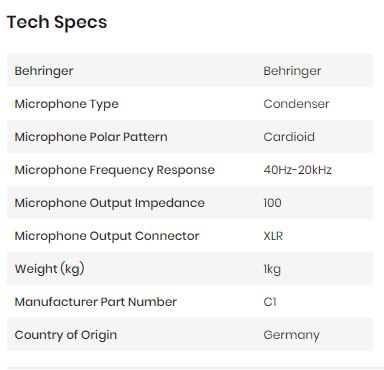The height and width of the screenshot is (370, 384).
Task: Click the 1kg weight value
Action: pyautogui.click(x=272, y=269)
